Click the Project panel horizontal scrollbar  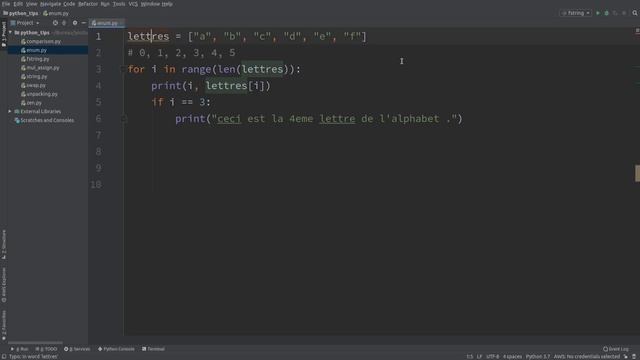pos(35,343)
